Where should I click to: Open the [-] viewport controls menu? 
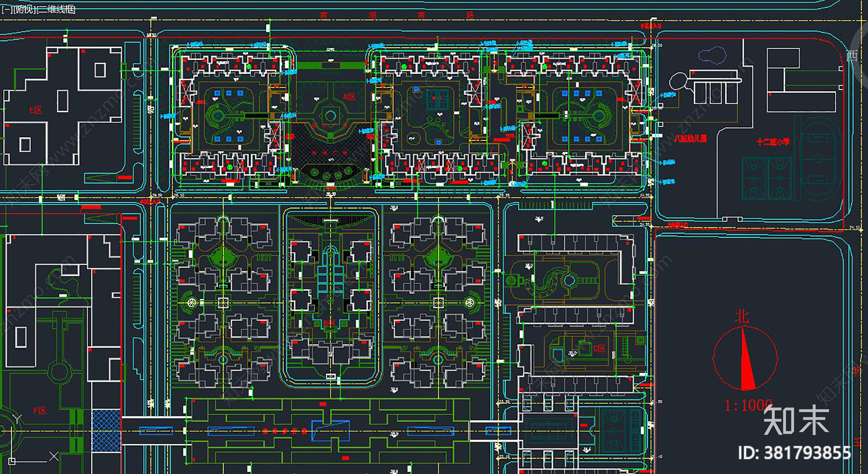(x=6, y=9)
